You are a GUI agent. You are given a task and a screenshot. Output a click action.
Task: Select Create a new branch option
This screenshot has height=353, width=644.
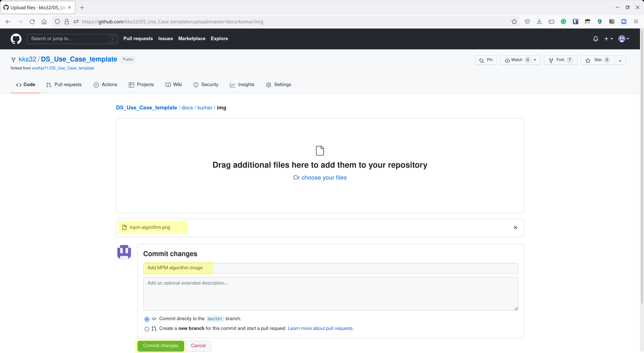click(x=147, y=329)
